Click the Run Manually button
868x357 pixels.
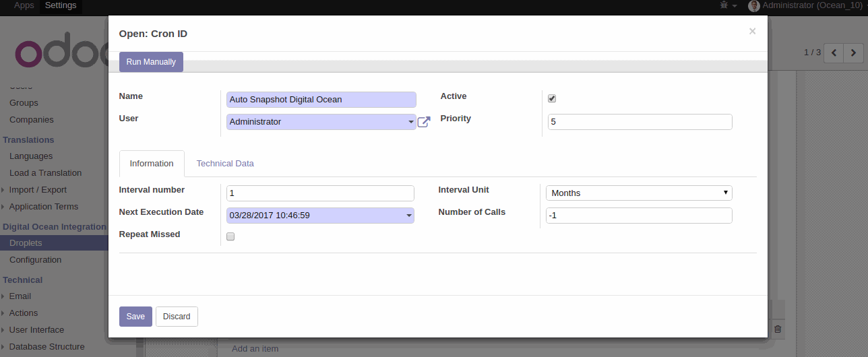point(151,62)
